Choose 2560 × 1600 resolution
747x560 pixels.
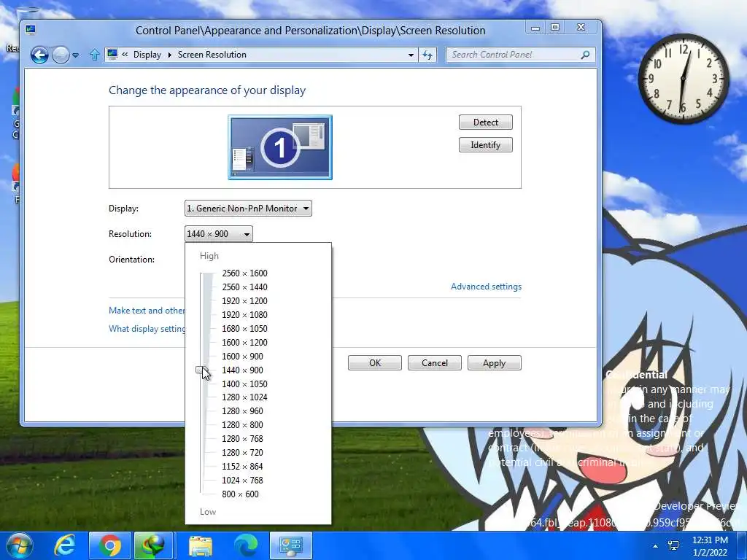tap(244, 273)
